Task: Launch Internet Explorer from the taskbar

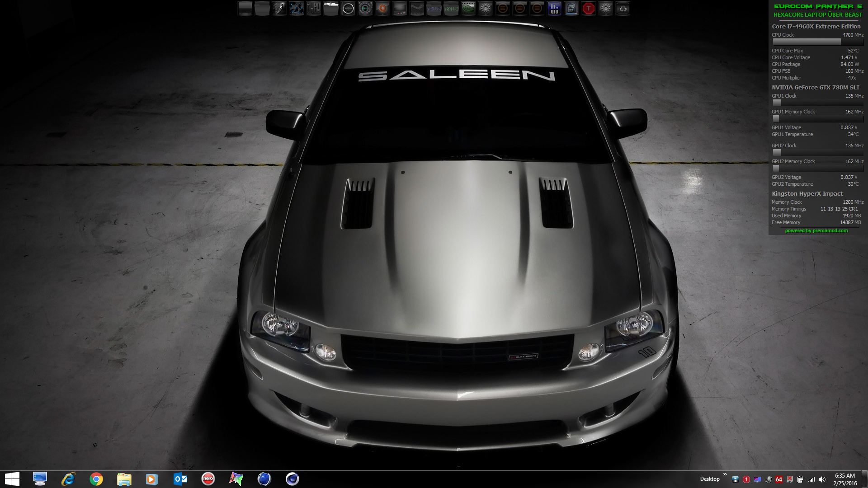Action: [68, 479]
